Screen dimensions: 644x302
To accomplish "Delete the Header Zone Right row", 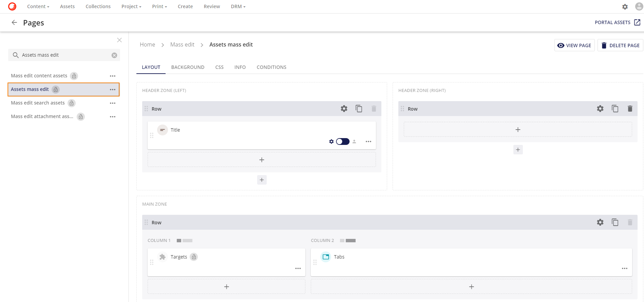I will [630, 109].
